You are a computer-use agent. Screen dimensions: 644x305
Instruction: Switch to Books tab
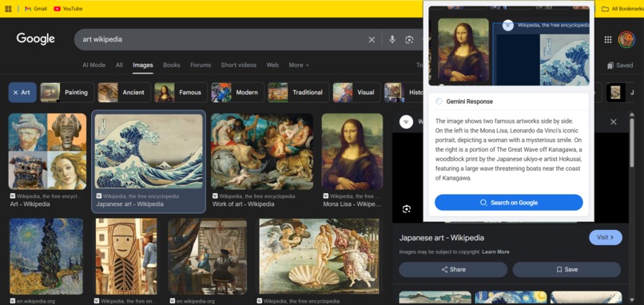[x=172, y=65]
